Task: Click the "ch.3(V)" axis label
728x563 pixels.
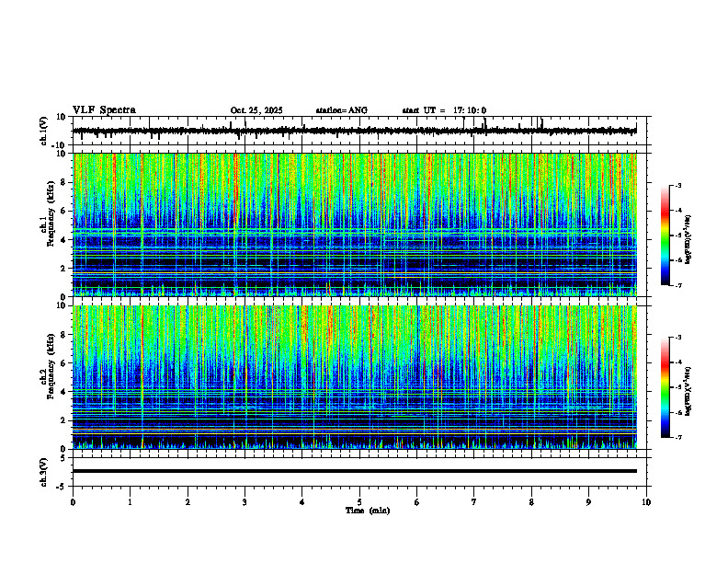Action: [44, 472]
